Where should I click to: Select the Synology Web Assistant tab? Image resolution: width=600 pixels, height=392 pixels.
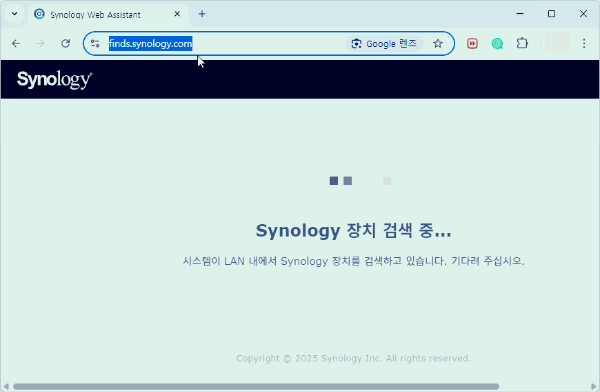pyautogui.click(x=108, y=15)
